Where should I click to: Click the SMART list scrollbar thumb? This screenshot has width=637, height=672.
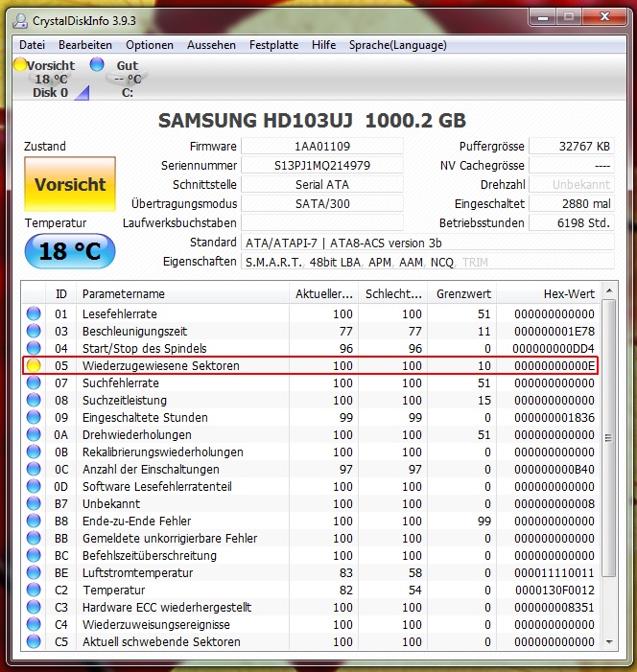click(x=609, y=438)
